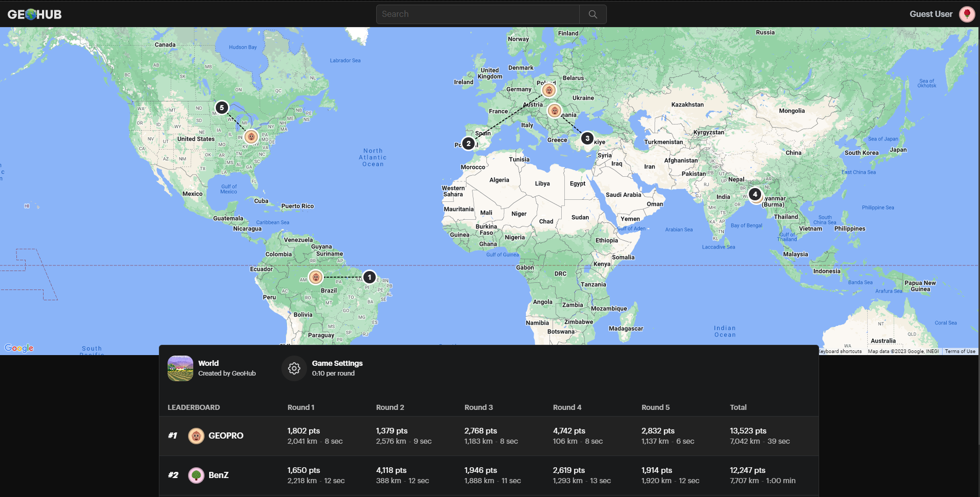The width and height of the screenshot is (980, 497).
Task: Click BenZ's green player avatar
Action: (x=196, y=475)
